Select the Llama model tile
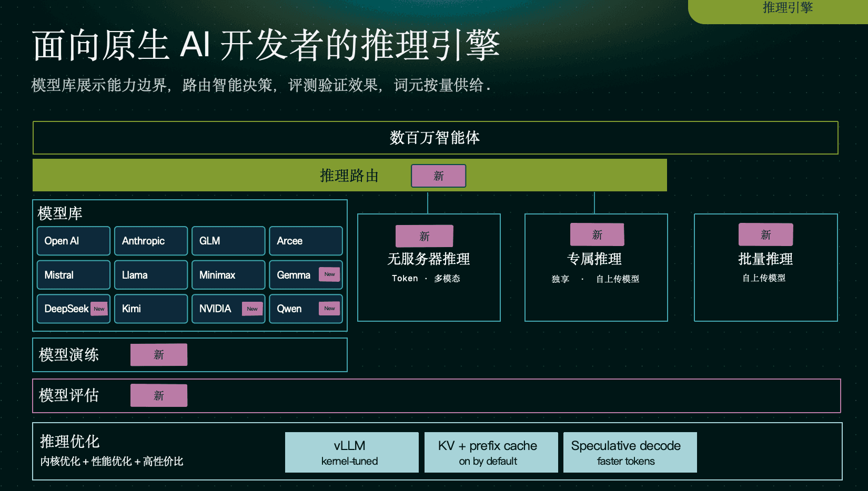Screen dimensions: 868x491 click(x=151, y=275)
